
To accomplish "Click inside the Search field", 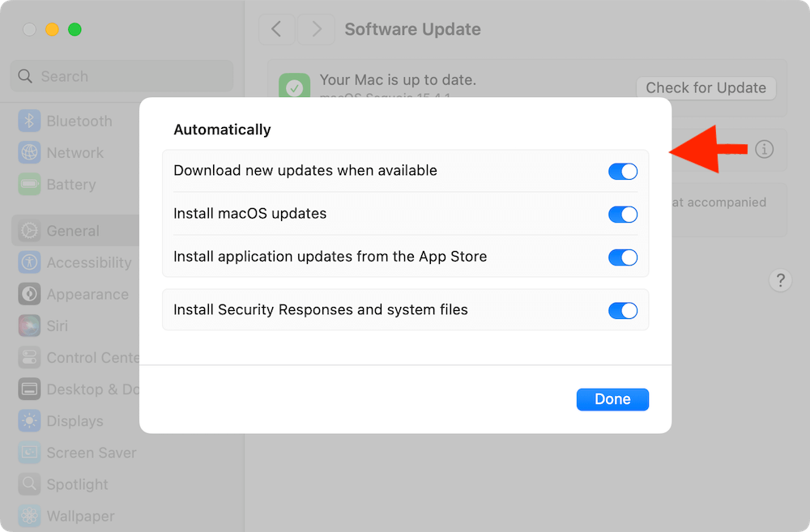I will coord(120,75).
